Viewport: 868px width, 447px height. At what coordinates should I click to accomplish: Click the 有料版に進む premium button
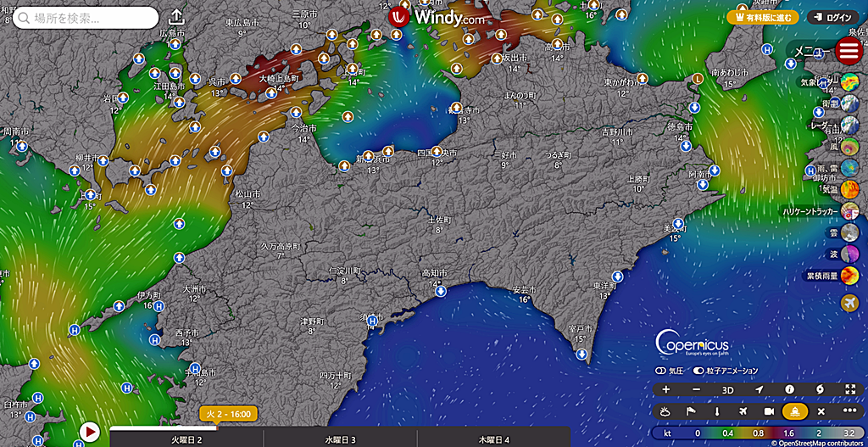coord(763,17)
